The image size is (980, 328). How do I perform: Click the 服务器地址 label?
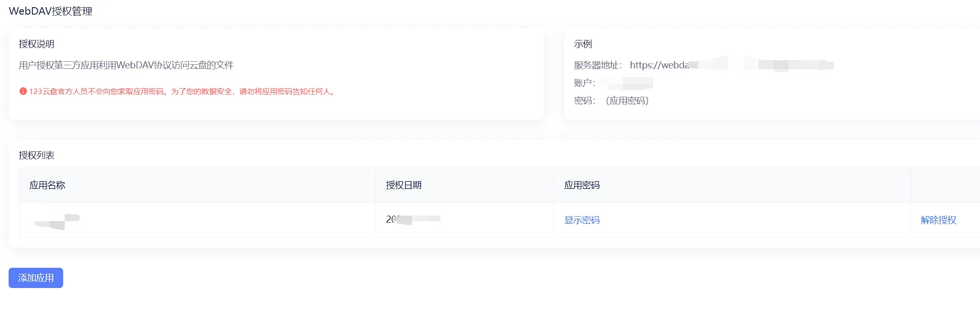tap(597, 65)
